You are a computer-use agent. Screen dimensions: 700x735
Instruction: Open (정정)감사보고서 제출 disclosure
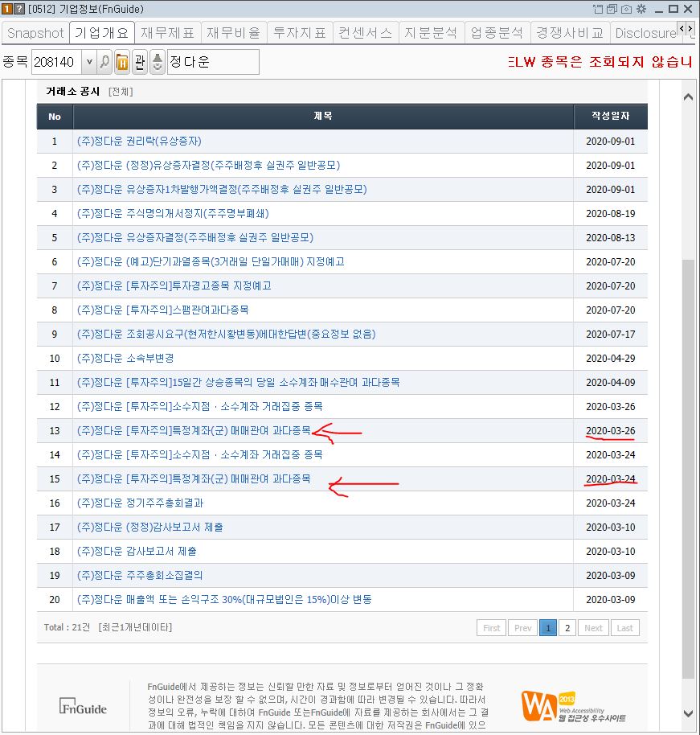pyautogui.click(x=150, y=527)
